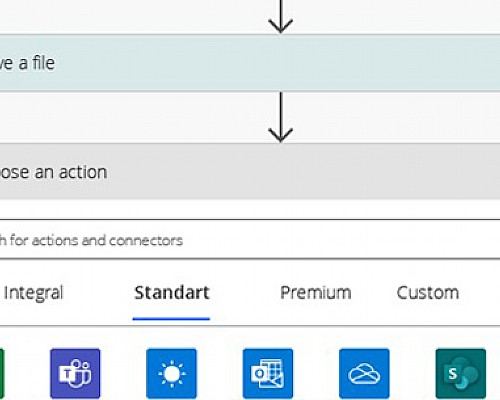This screenshot has height=400, width=500.
Task: Focus the search for actions and connectors field
Action: click(x=250, y=239)
